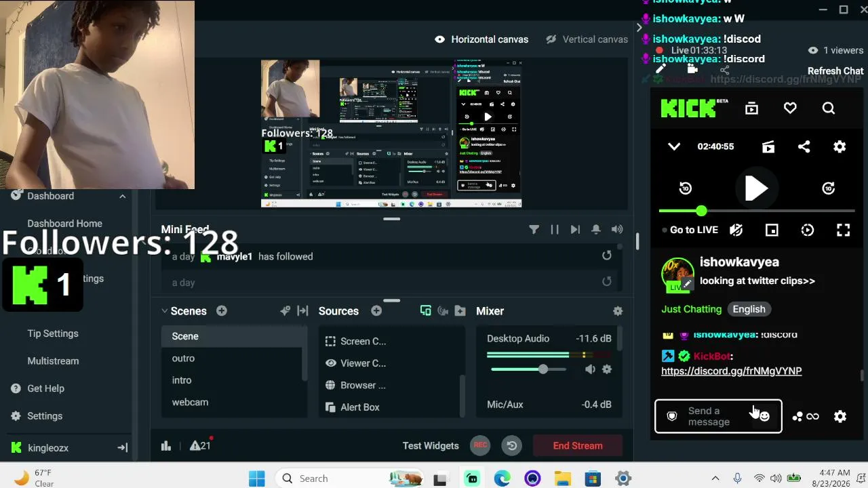The width and height of the screenshot is (868, 488).
Task: Collapse the Scenes panel chevron
Action: pos(165,311)
